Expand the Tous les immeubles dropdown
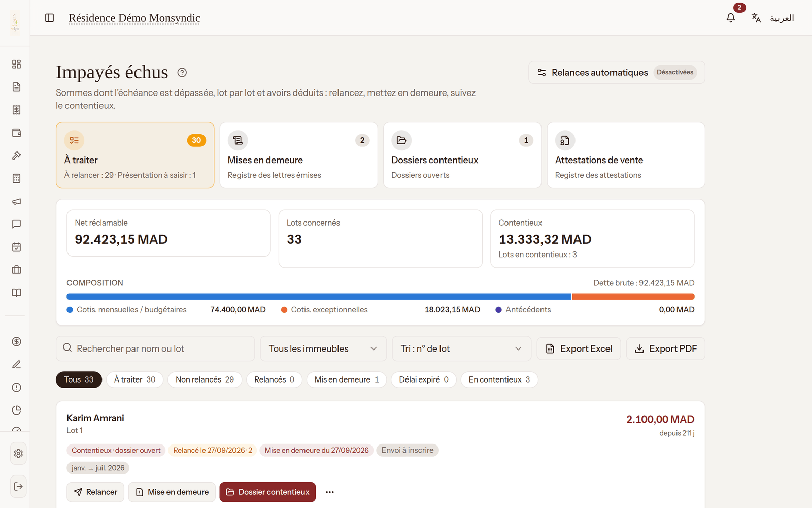 323,348
